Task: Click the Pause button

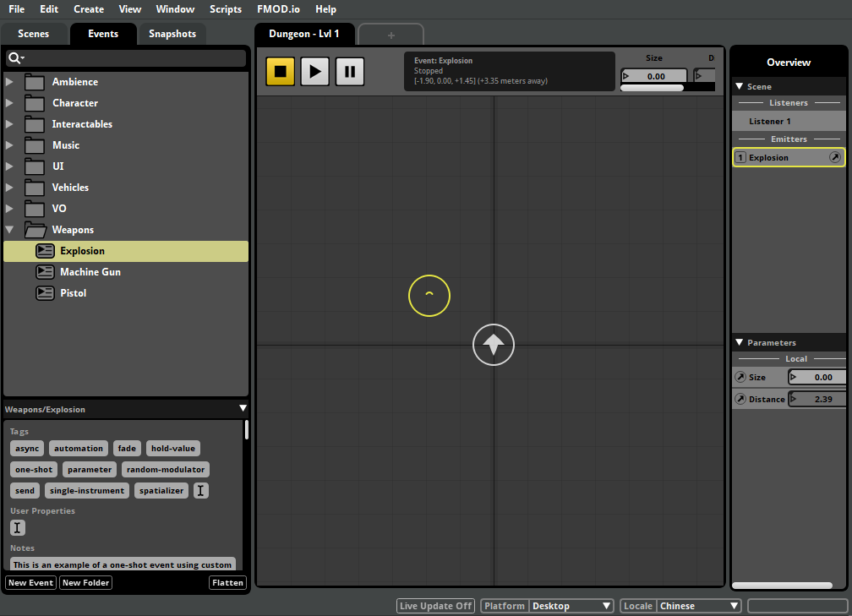Action: [x=350, y=71]
